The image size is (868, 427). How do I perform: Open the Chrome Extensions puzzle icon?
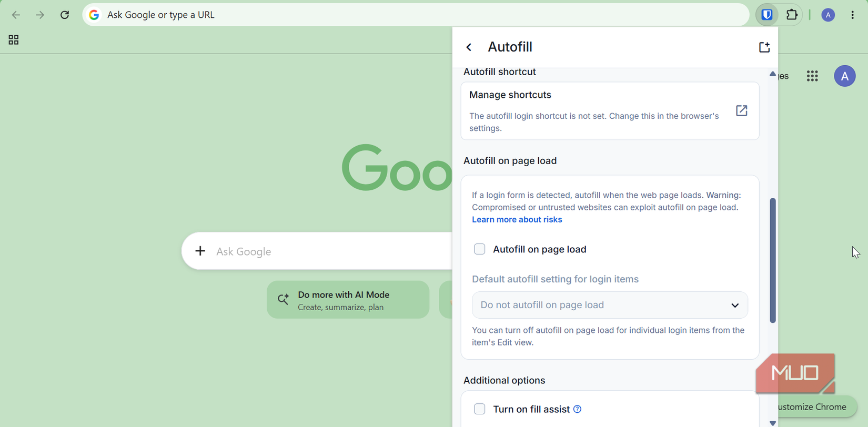792,15
